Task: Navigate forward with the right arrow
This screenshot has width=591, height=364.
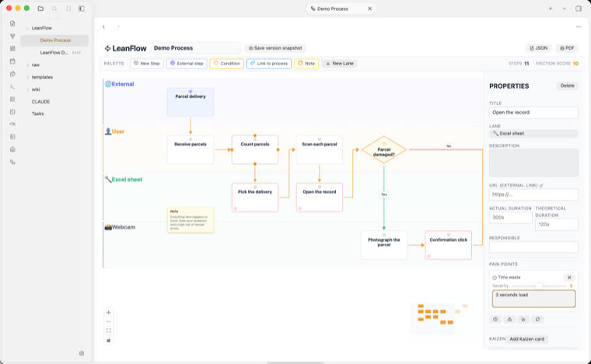Action: tap(118, 26)
